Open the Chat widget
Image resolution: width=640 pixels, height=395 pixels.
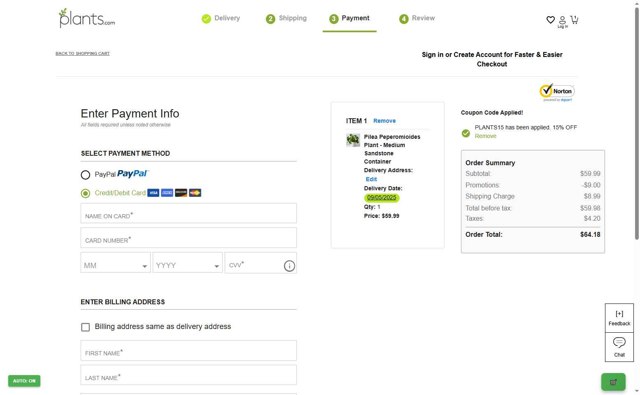[x=619, y=347]
